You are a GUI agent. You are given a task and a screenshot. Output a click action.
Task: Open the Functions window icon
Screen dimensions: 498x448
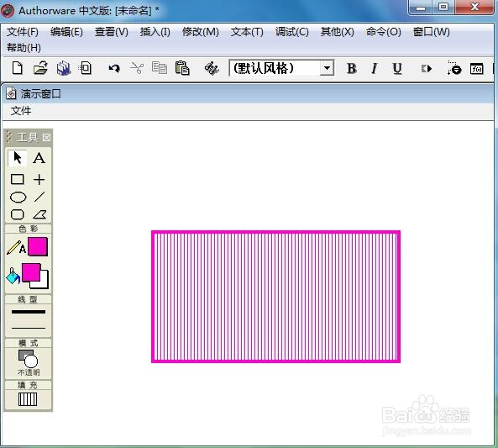(477, 69)
